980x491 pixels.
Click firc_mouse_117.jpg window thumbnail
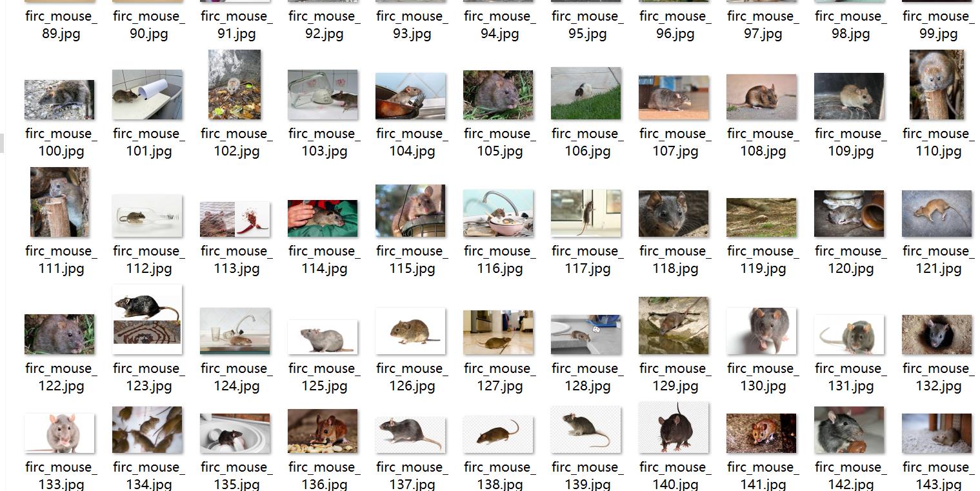tap(586, 214)
